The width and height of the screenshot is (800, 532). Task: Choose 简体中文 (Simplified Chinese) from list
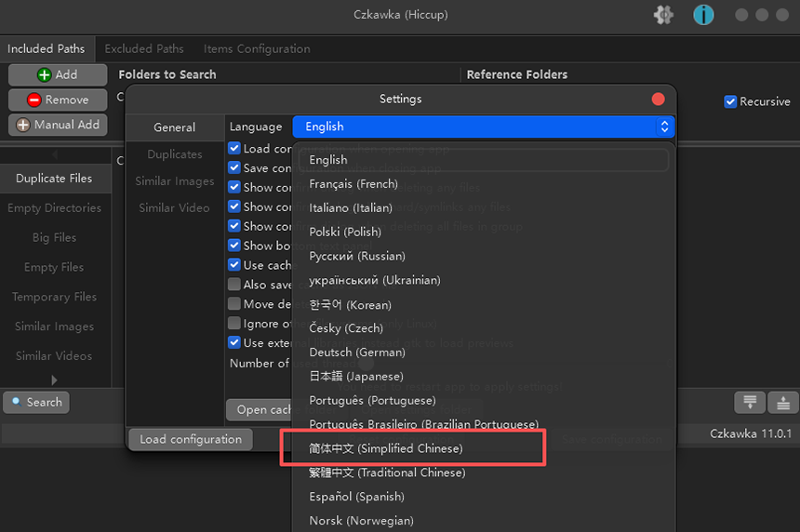tap(385, 448)
